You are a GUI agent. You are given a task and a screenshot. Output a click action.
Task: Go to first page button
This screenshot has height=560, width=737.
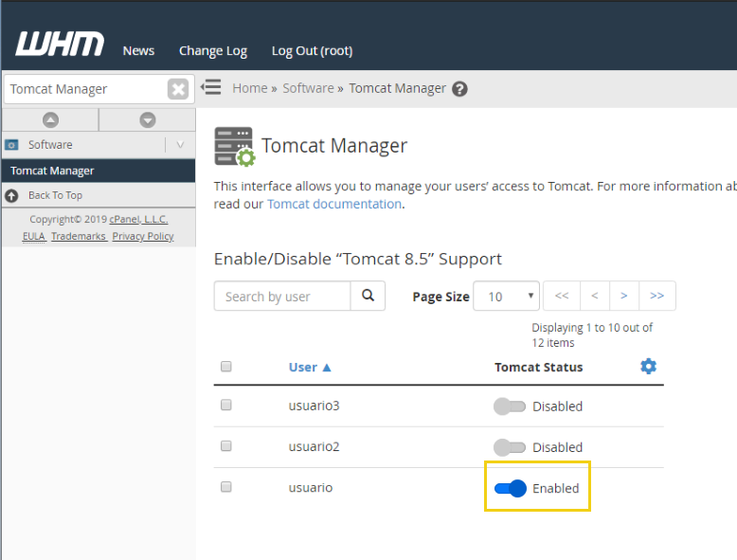click(562, 296)
